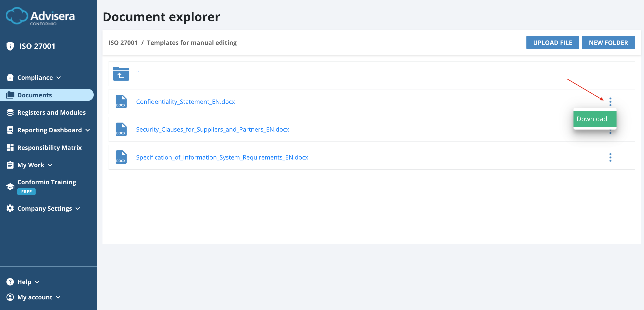The width and height of the screenshot is (644, 310).
Task: Click the ISO 27001 shield icon
Action: (x=10, y=46)
